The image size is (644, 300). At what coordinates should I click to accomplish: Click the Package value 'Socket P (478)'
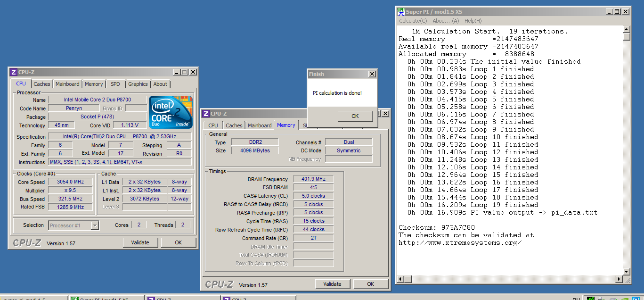[x=98, y=117]
